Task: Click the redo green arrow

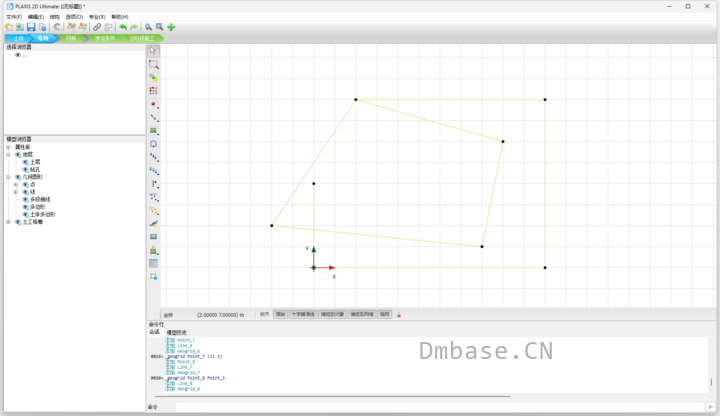Action: click(x=134, y=27)
